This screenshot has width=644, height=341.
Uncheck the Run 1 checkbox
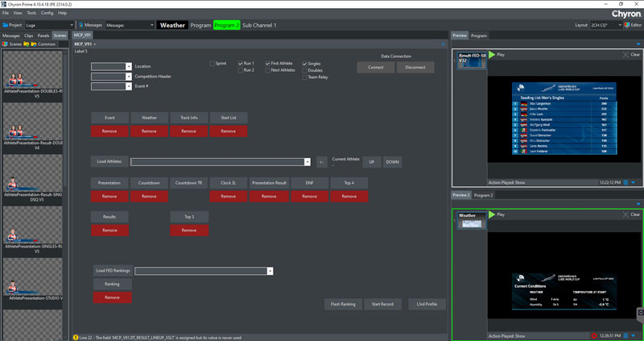tap(240, 64)
